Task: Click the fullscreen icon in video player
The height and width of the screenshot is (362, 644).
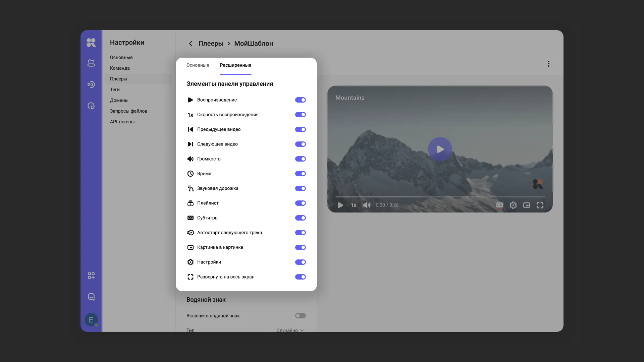Action: coord(540,205)
